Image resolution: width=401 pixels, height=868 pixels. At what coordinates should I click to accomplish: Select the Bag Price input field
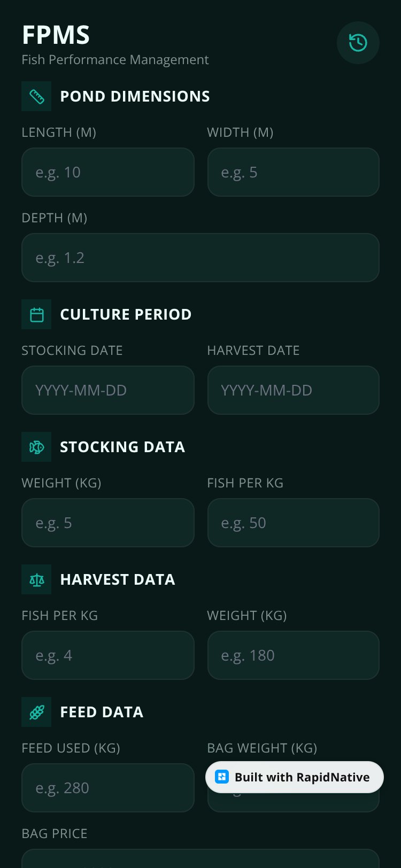[200, 858]
